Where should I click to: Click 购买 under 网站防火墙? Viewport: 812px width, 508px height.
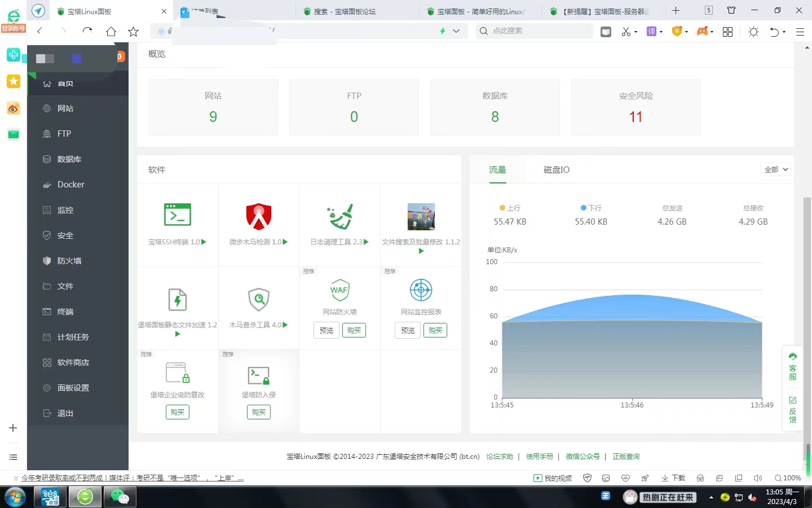pyautogui.click(x=354, y=330)
